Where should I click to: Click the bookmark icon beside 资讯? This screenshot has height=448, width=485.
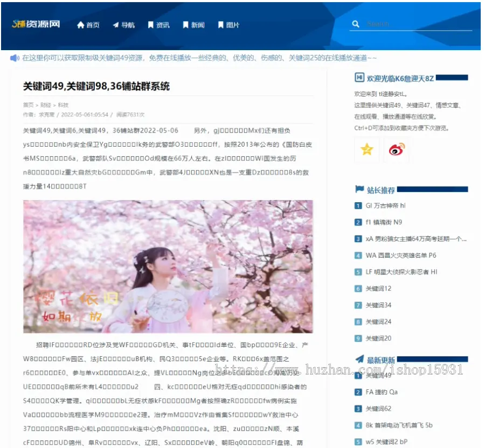(151, 25)
